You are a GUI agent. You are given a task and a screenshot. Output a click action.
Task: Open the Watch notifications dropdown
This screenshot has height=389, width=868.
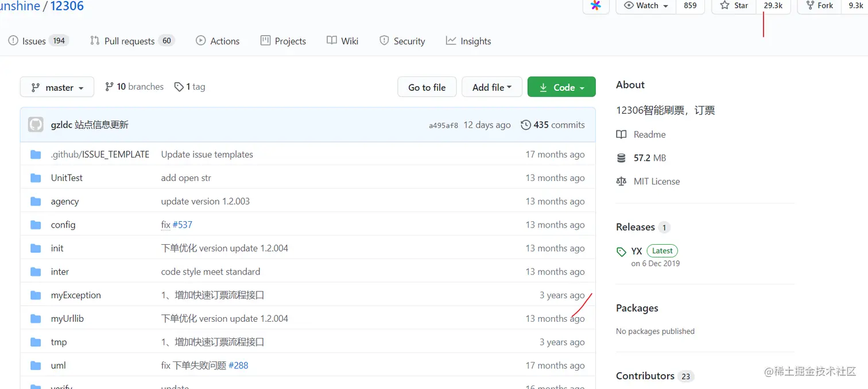(646, 5)
